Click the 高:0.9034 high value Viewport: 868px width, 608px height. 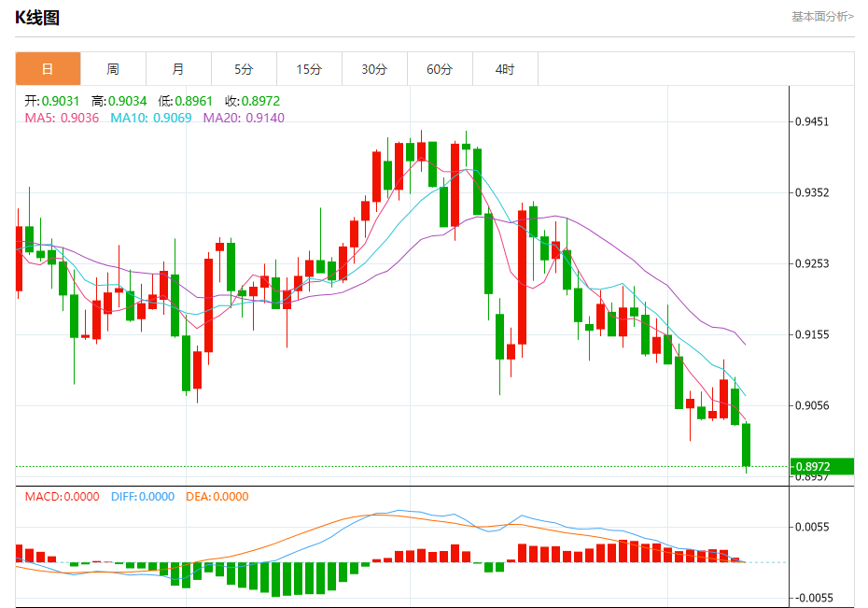point(119,101)
